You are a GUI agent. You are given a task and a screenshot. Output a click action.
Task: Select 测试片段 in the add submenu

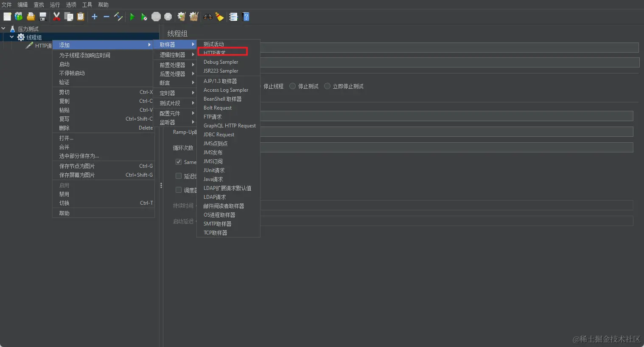pos(175,103)
